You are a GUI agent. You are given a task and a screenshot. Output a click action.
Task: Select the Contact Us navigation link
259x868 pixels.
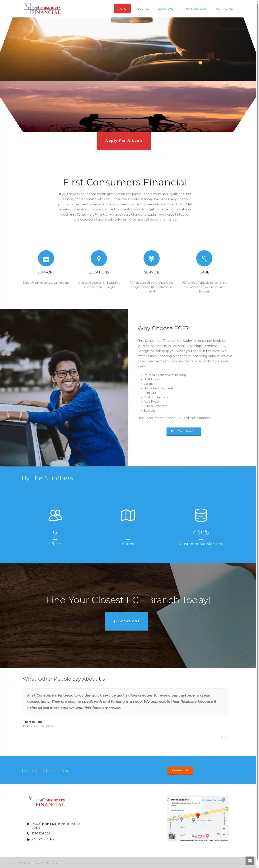(224, 9)
